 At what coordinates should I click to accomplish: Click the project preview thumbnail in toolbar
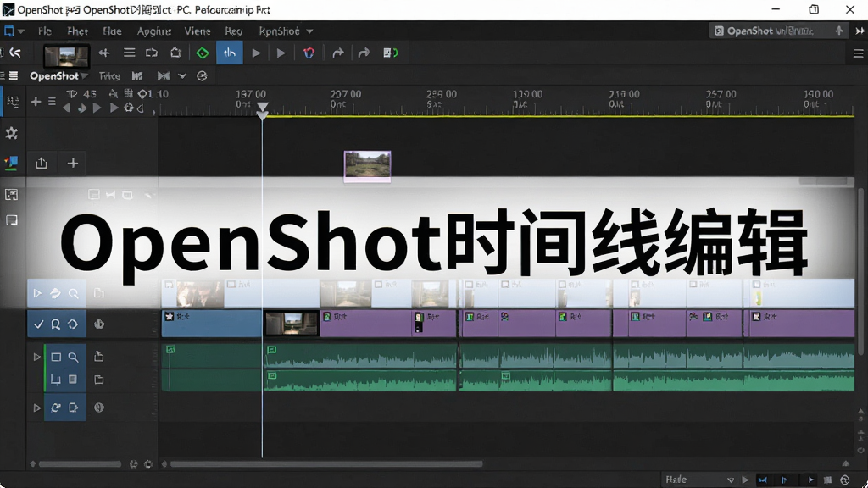point(66,56)
